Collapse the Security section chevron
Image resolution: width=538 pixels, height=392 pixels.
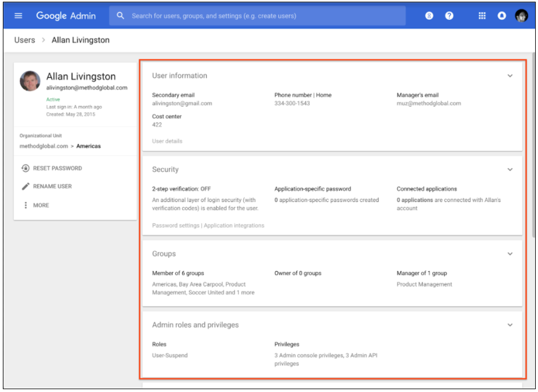pyautogui.click(x=510, y=170)
